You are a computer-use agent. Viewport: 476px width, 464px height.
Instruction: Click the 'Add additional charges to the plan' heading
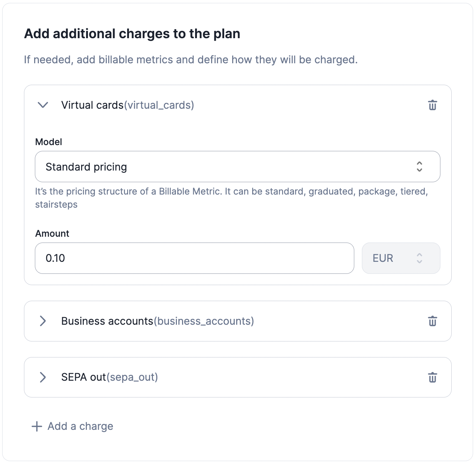coord(132,34)
